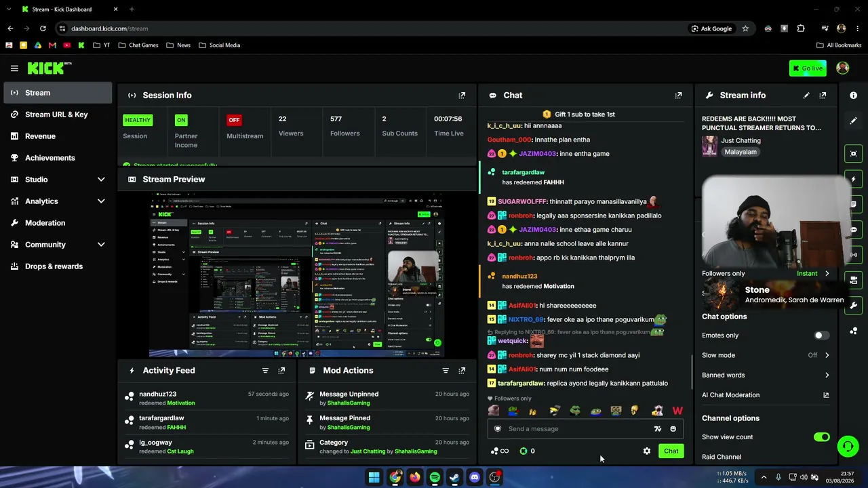
Task: Open Steam from the taskbar
Action: coord(454,477)
